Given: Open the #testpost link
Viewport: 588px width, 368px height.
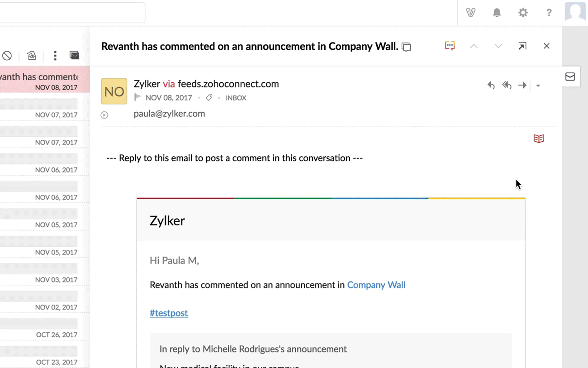Looking at the screenshot, I should pyautogui.click(x=169, y=313).
